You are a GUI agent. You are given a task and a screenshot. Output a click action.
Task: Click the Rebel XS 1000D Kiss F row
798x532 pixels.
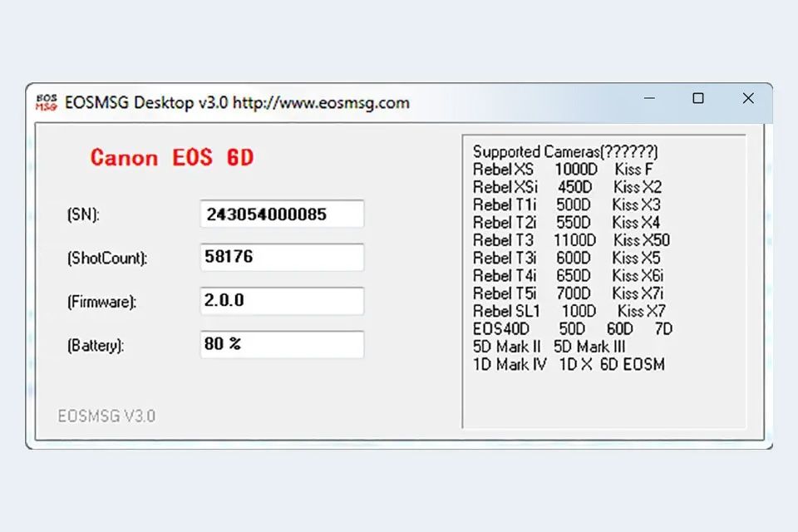[x=563, y=169]
